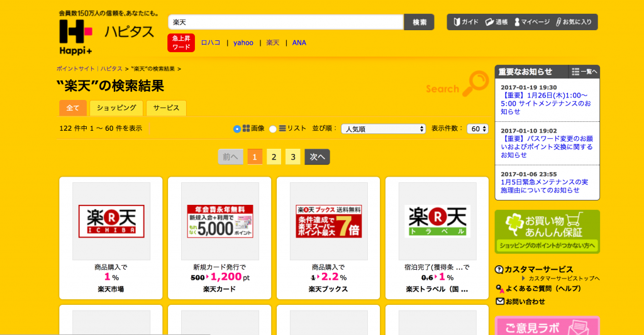Focus the search field containing 楽天
Viewport: 644px width, 335px height.
286,22
